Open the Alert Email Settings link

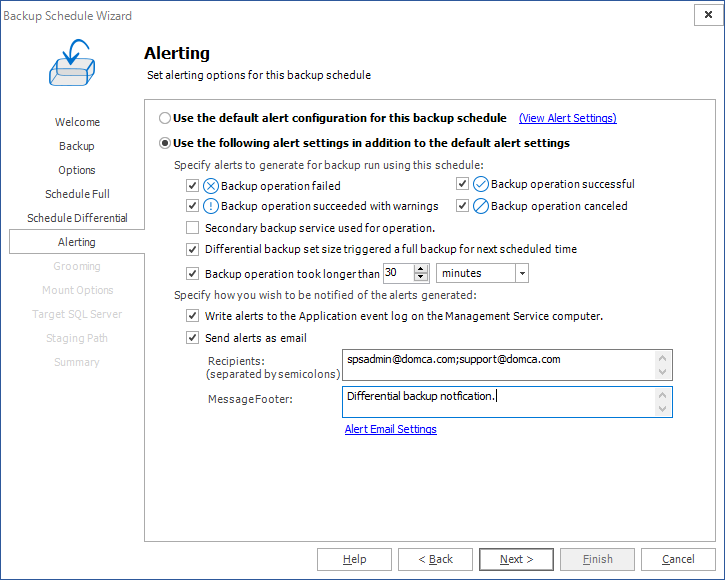click(x=390, y=429)
